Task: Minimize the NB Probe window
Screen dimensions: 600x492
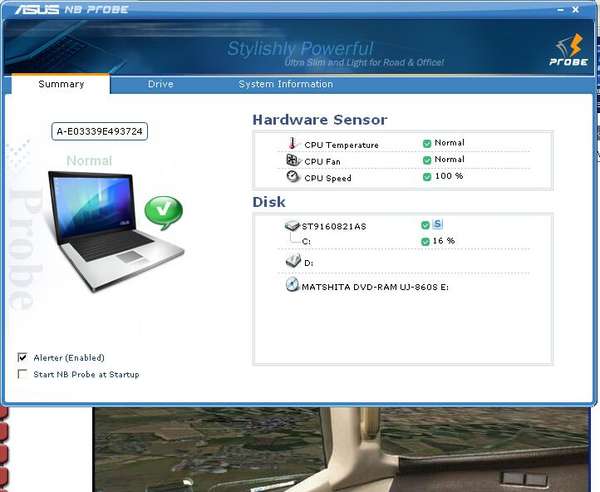Action: tap(561, 10)
